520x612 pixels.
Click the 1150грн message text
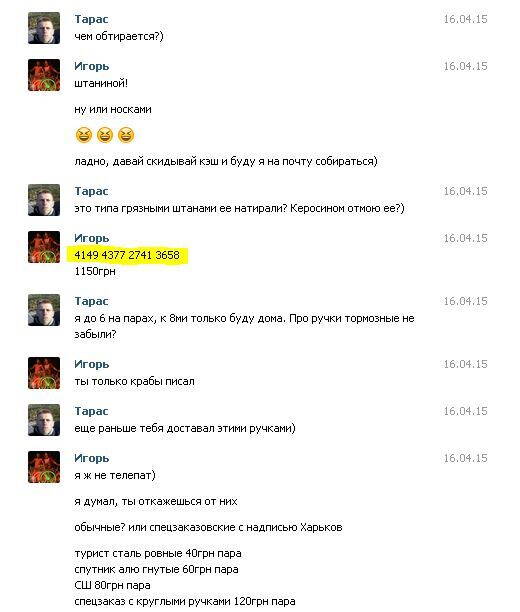tap(95, 271)
